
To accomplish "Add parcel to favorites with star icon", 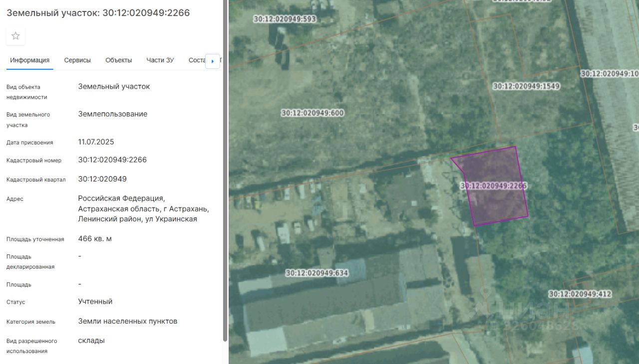I will tap(15, 36).
